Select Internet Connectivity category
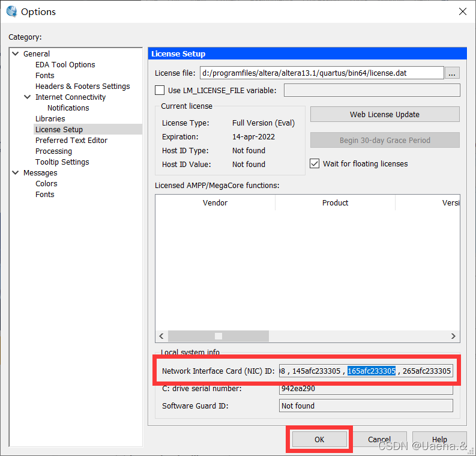Viewport: 476px width, 456px height. [70, 97]
